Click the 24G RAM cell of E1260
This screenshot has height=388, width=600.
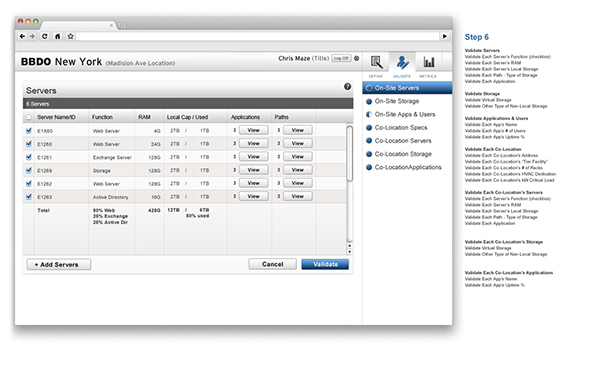pos(155,144)
